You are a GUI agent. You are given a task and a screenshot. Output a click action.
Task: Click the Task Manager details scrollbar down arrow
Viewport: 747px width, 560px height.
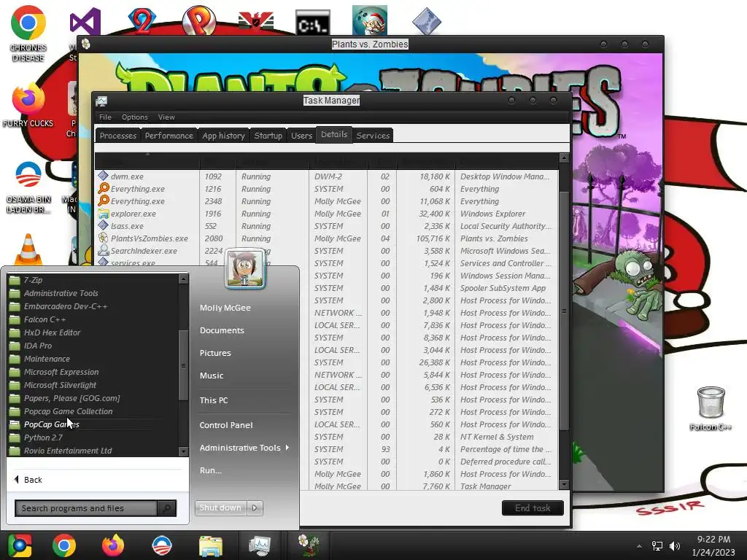564,485
